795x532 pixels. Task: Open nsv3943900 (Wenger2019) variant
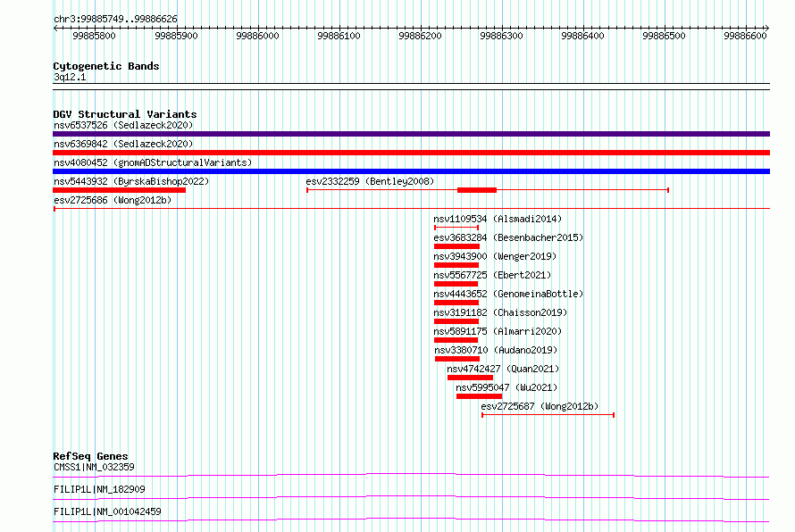click(x=495, y=256)
